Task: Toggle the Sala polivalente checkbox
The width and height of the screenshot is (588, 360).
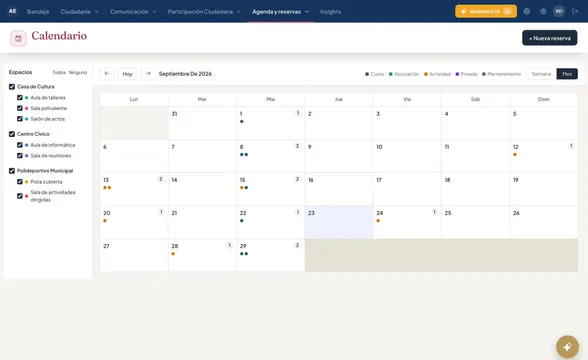Action: [x=20, y=108]
